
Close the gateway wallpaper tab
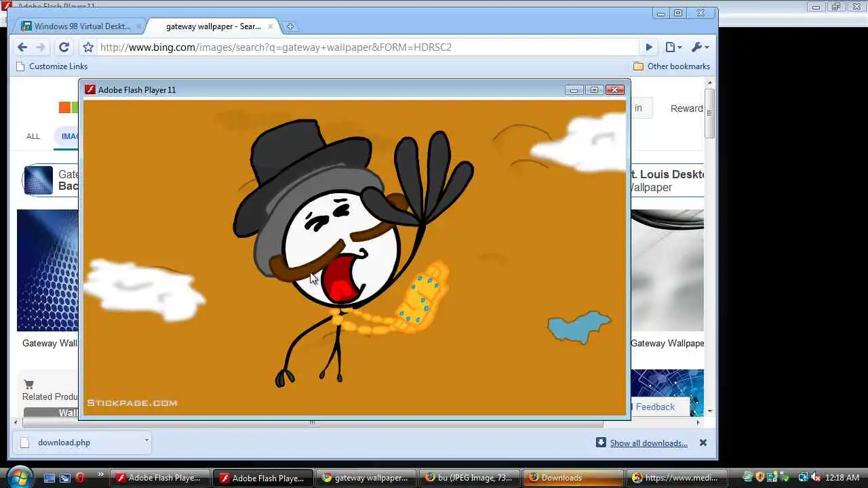click(x=270, y=26)
